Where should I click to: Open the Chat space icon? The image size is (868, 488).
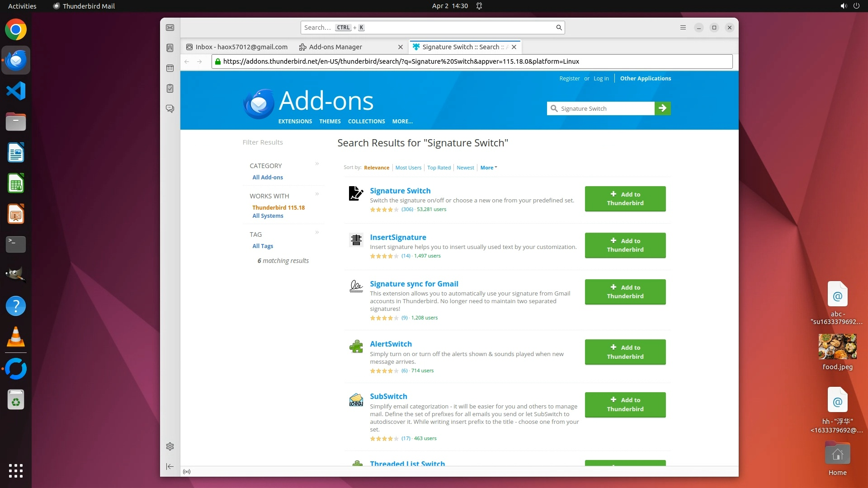pos(170,109)
